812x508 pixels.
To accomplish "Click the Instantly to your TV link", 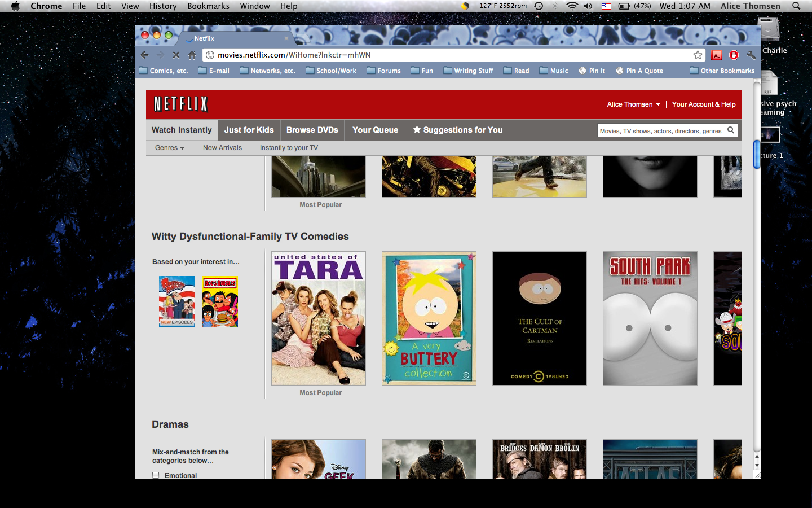I will click(x=289, y=148).
